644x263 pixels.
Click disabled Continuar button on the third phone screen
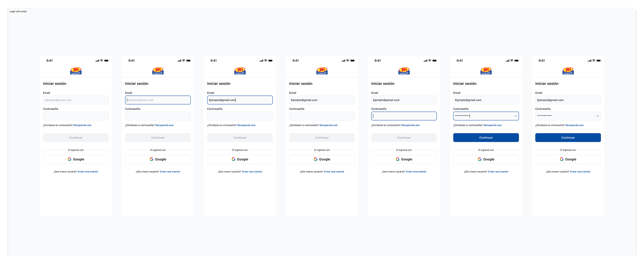click(240, 138)
